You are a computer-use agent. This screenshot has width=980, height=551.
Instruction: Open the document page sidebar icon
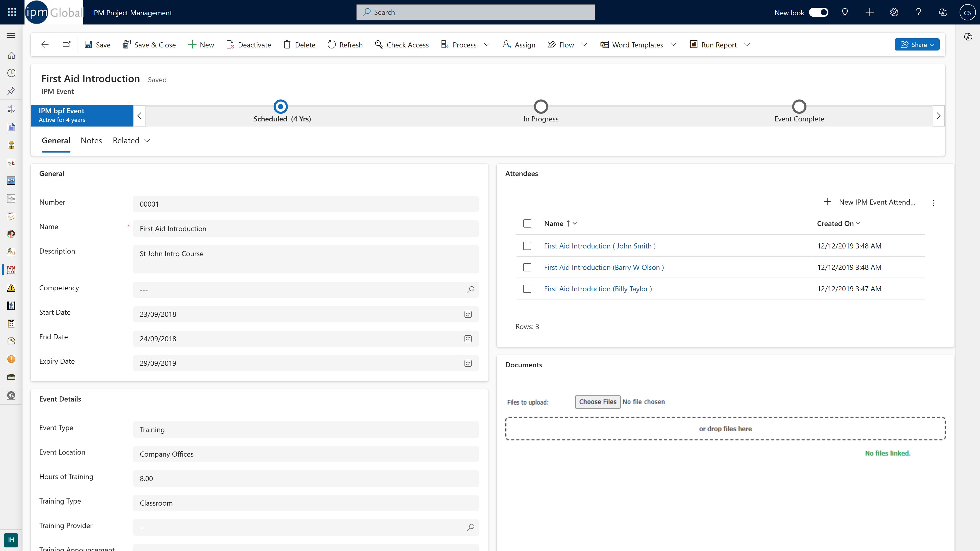[x=11, y=127]
